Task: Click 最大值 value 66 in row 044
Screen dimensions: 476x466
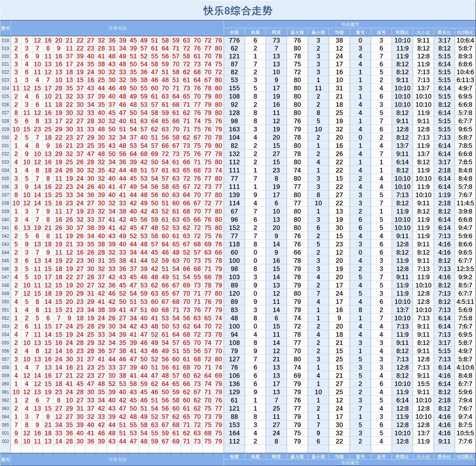Action: point(297,252)
